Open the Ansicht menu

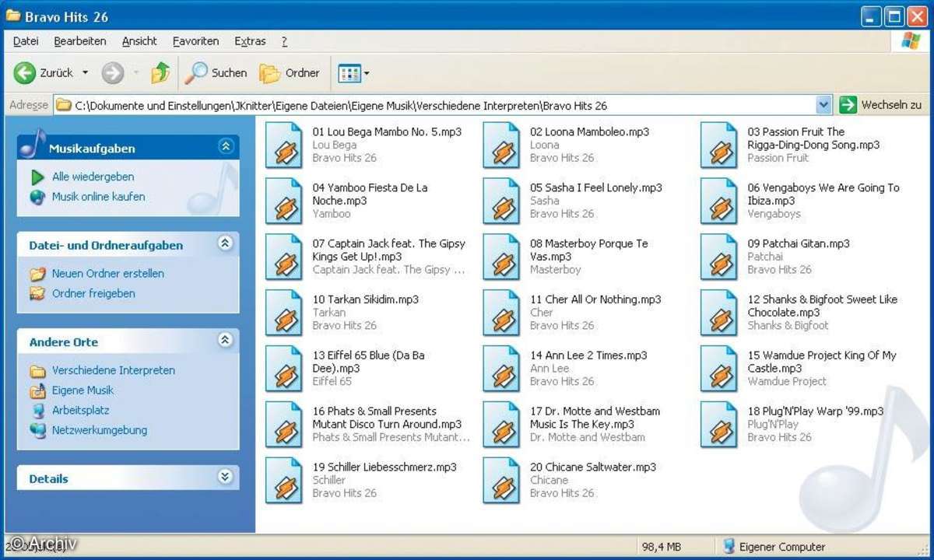139,41
